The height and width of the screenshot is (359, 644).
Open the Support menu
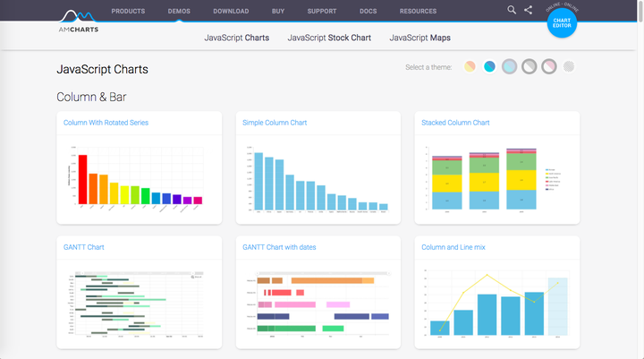tap(322, 11)
